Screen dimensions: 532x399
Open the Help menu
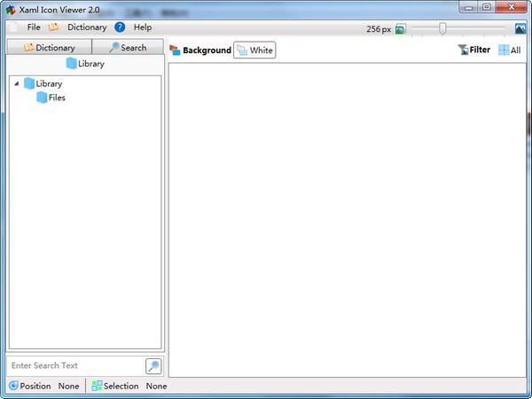point(143,27)
